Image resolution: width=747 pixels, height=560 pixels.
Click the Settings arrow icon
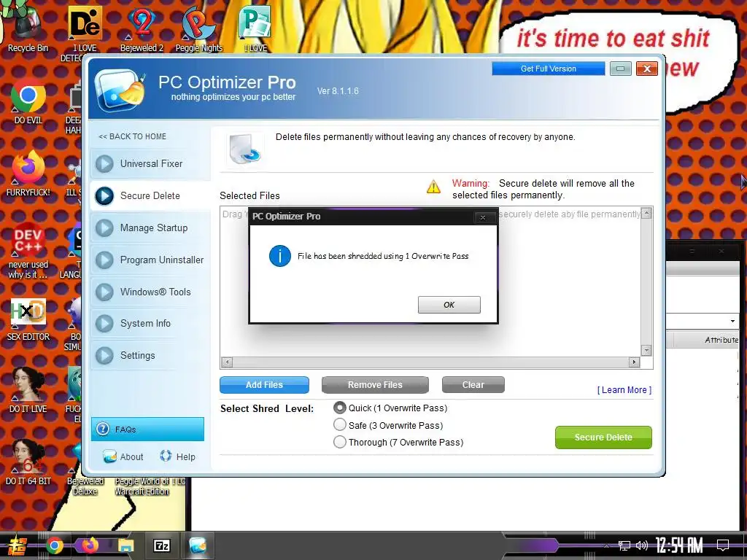tap(104, 355)
